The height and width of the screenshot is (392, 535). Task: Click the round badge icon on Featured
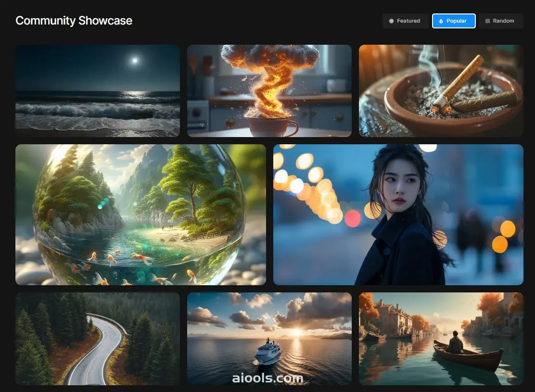click(391, 21)
